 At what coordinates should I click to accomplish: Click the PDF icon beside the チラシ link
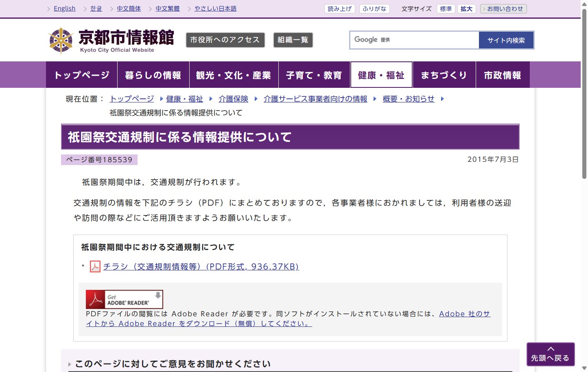95,267
